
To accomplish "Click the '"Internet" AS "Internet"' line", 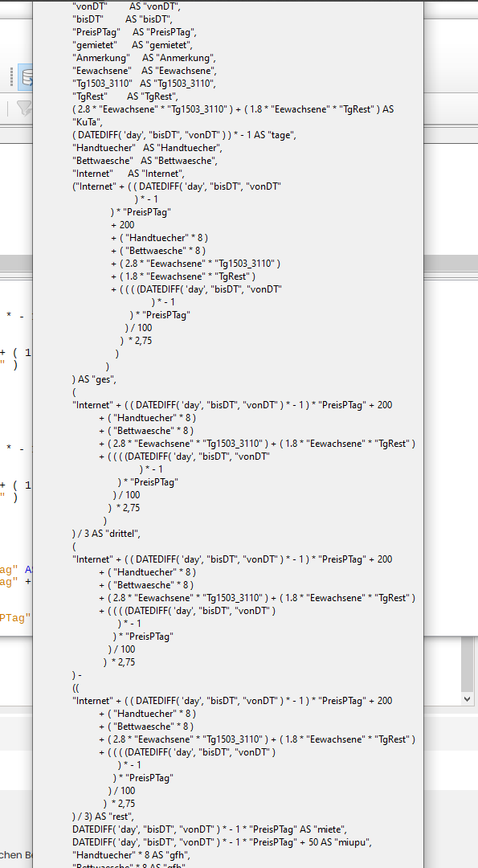I will click(129, 174).
